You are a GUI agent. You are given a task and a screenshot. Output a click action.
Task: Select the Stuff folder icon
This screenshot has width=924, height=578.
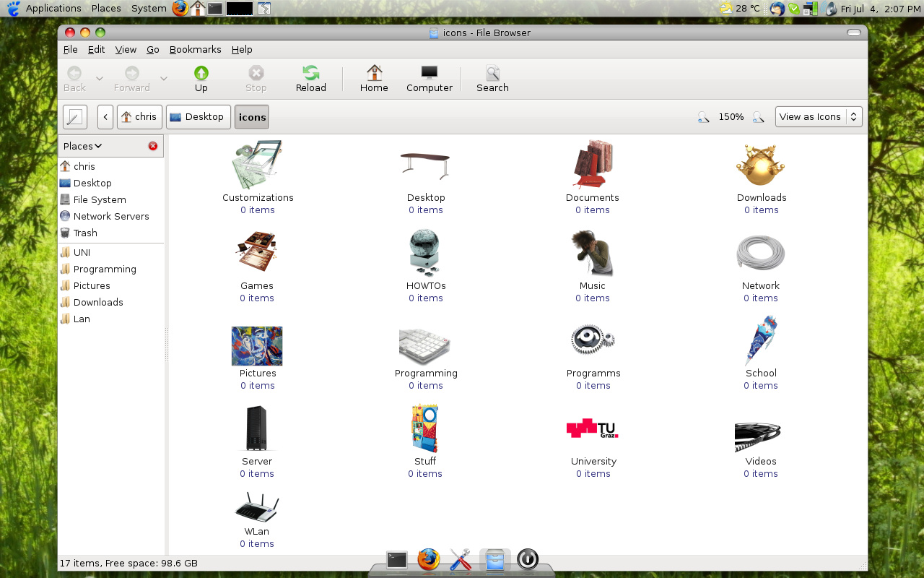point(425,428)
